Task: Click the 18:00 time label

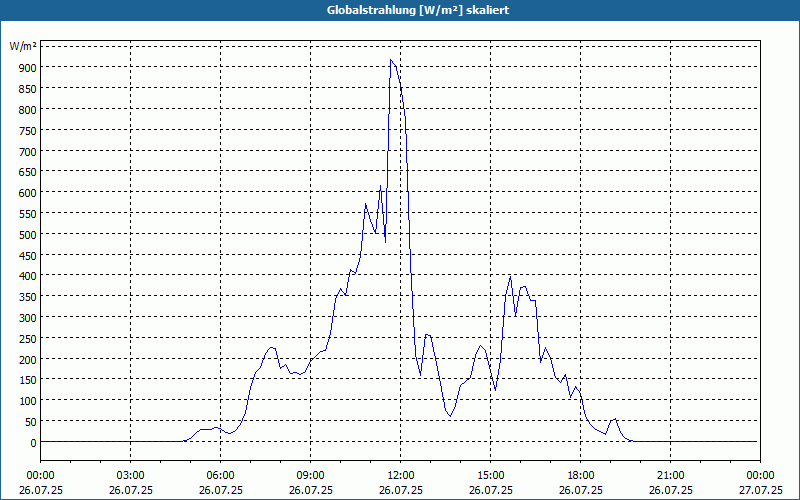Action: tap(581, 476)
